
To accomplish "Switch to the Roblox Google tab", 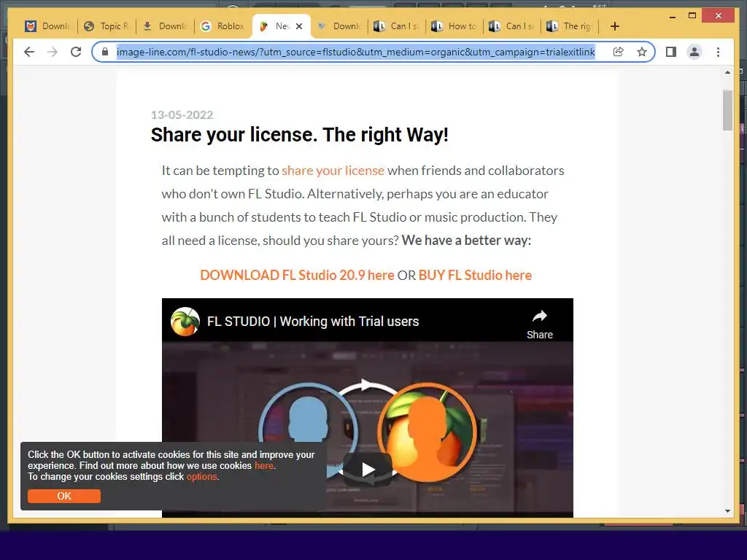I will (x=223, y=26).
